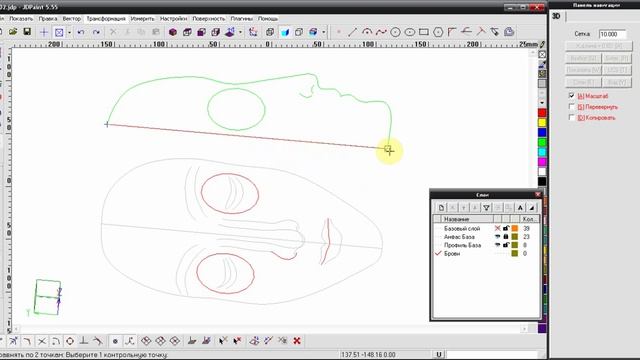Open the Измерить menu
The image size is (640, 360).
[x=142, y=19]
